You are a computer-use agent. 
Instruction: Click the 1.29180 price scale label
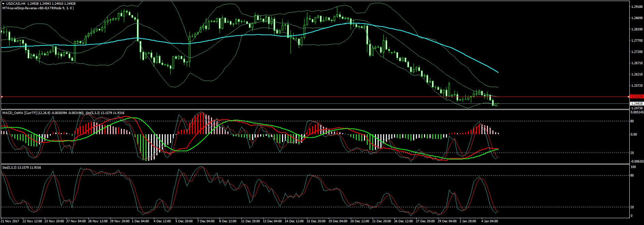[x=637, y=7]
